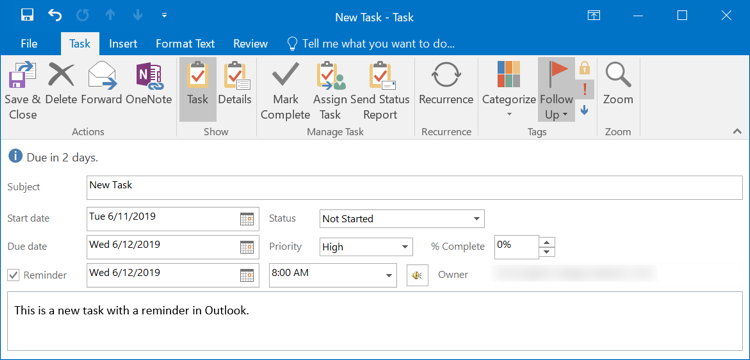The width and height of the screenshot is (750, 360).
Task: Expand the reminder time dropdown at 8:00 AM
Action: (389, 275)
